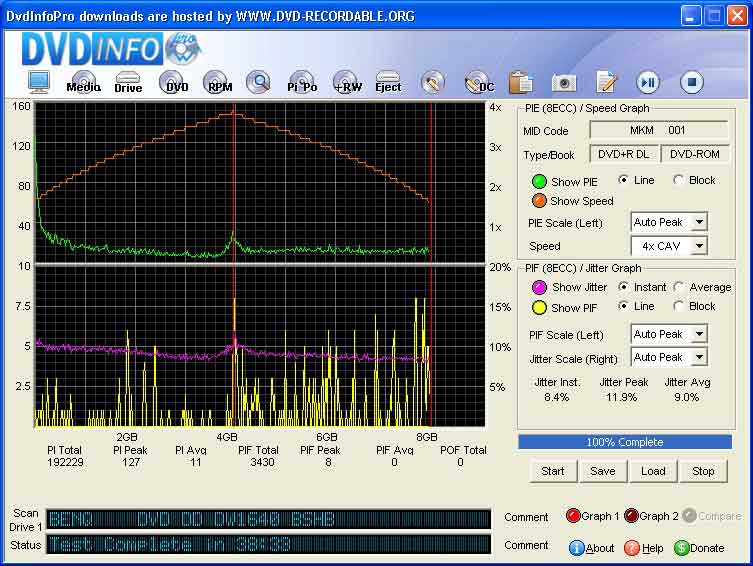Toggle the orange Show Speed indicator
Screen dimensions: 753x566
539,201
